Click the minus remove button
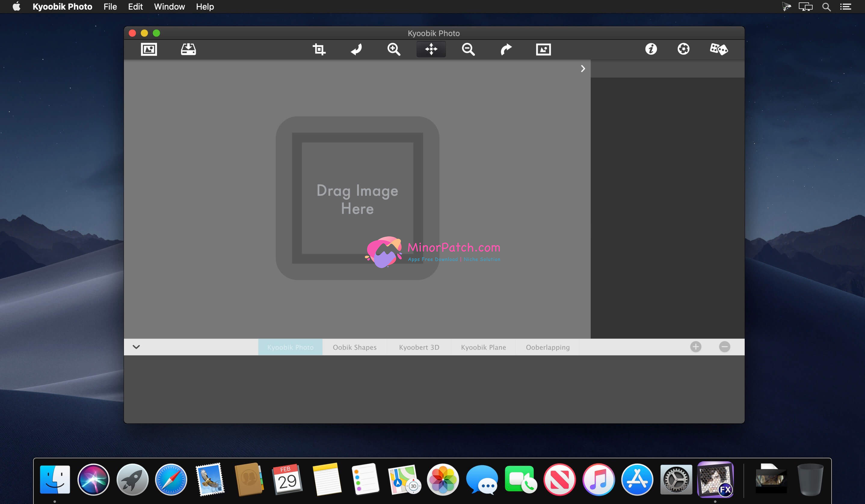 click(724, 346)
